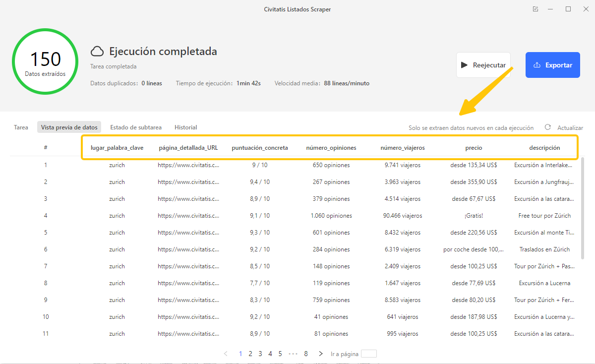Click the Actualizar link

(570, 128)
